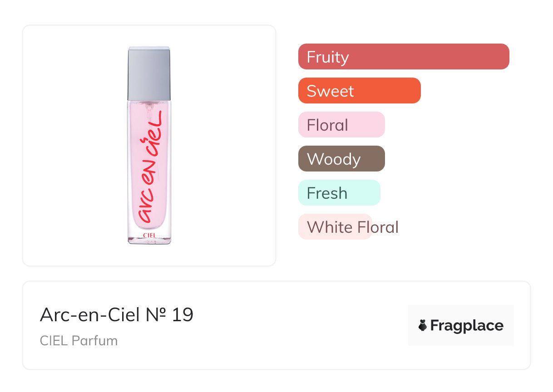This screenshot has height=392, width=553.
Task: Click the clear glass base of bottle
Action: click(149, 239)
